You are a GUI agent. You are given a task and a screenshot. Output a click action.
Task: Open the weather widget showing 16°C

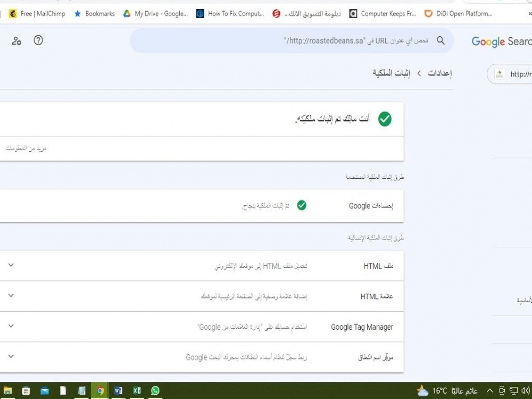447,391
